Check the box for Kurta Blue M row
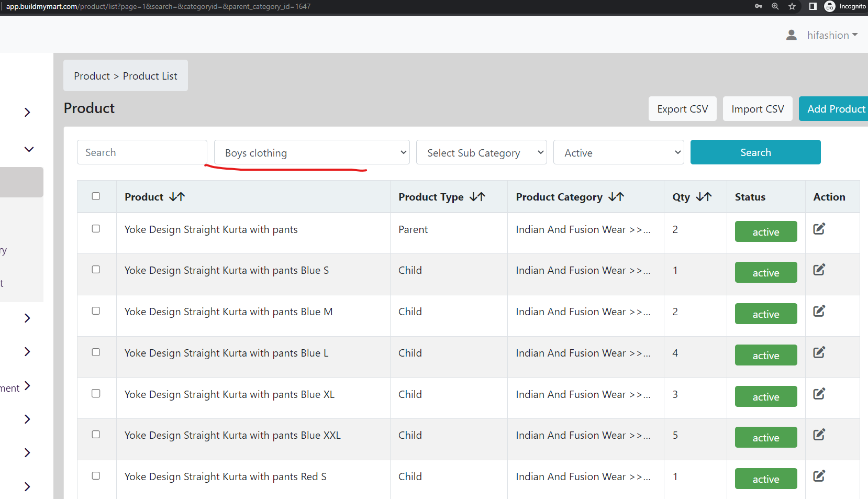Screen dimensions: 868x499 tap(96, 311)
